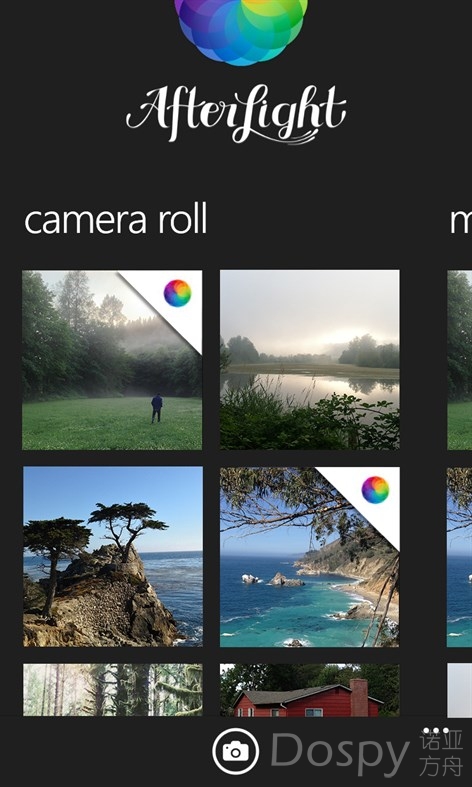This screenshot has width=472, height=787.
Task: Click the AfterLight color badge on the coastal cove photo
Action: click(375, 490)
